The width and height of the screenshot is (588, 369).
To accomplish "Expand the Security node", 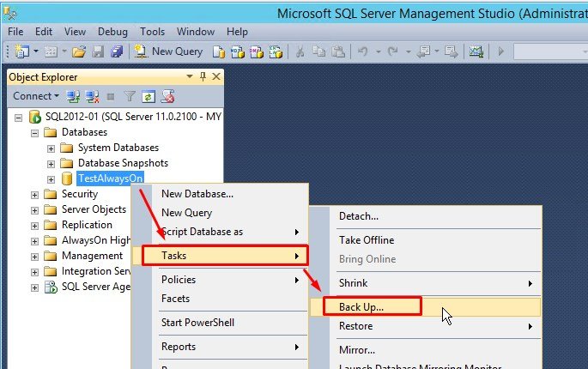I will [x=35, y=194].
